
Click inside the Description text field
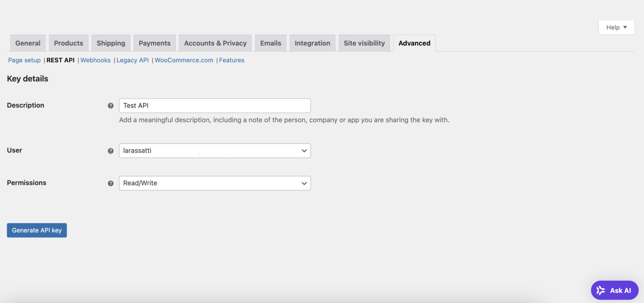tap(215, 106)
